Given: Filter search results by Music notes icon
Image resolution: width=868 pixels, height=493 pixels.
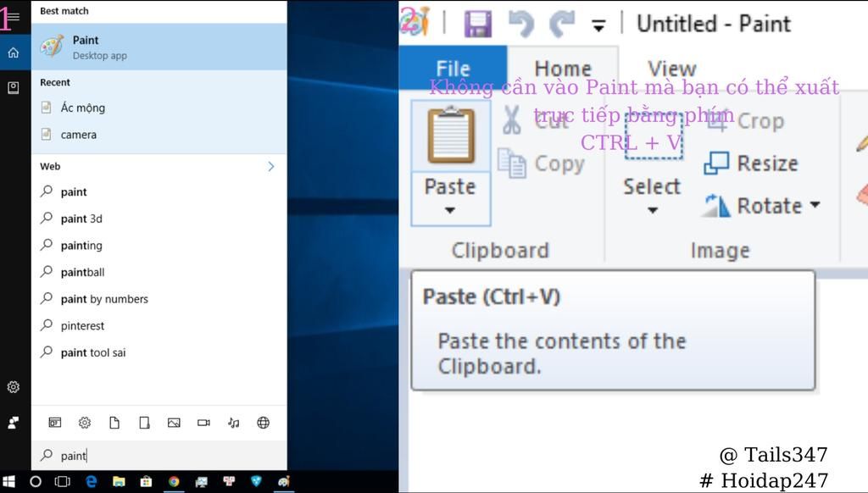Looking at the screenshot, I should pyautogui.click(x=234, y=423).
